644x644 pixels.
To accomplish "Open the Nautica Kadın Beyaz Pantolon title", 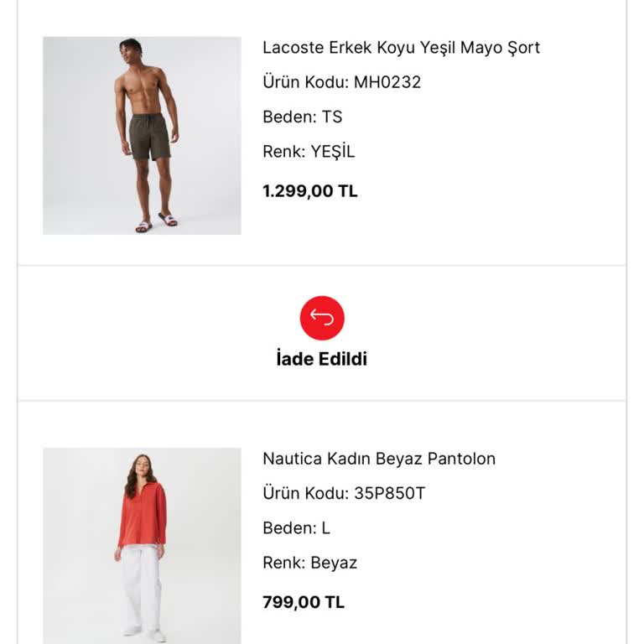I will coord(379,459).
